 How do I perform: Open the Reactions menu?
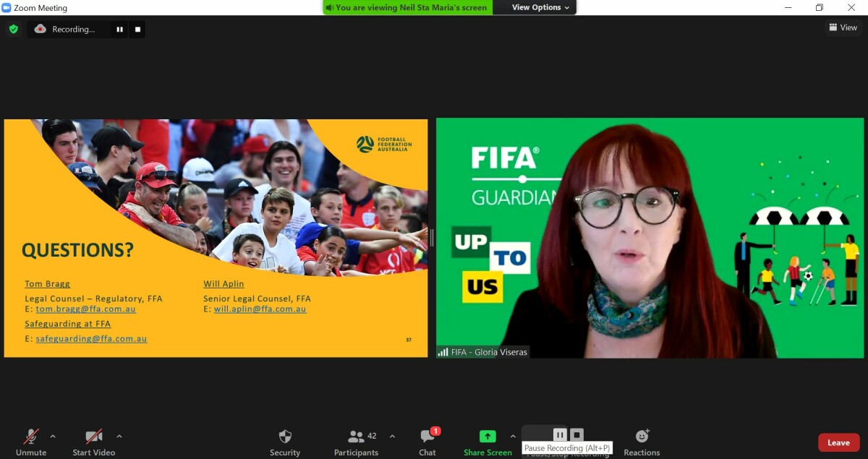coord(642,442)
